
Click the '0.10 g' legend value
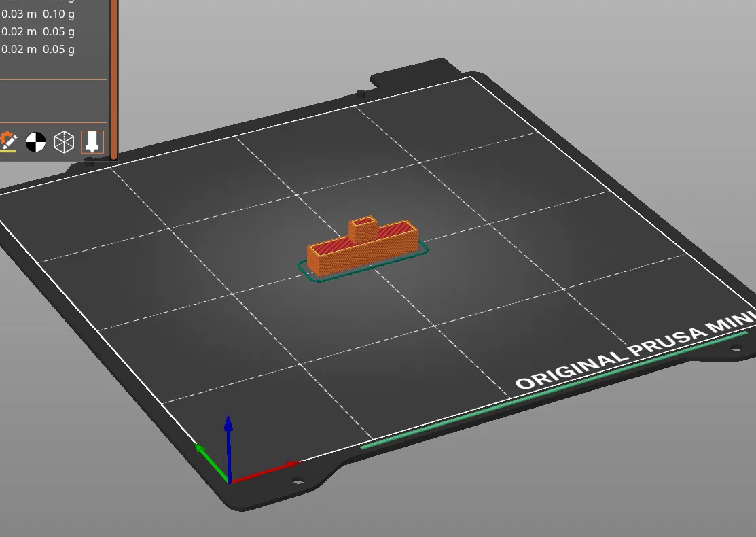[x=58, y=14]
